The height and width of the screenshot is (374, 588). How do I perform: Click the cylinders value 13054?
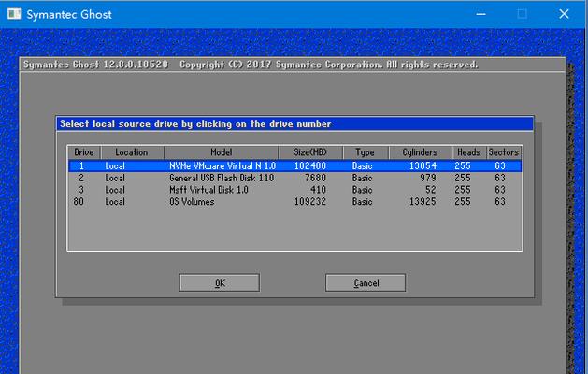(x=423, y=165)
